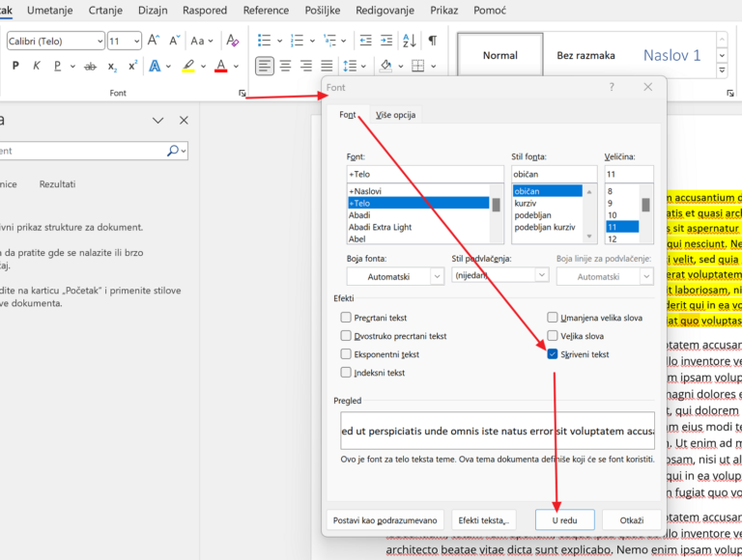Toggle strikethrough ab icon

pyautogui.click(x=90, y=67)
